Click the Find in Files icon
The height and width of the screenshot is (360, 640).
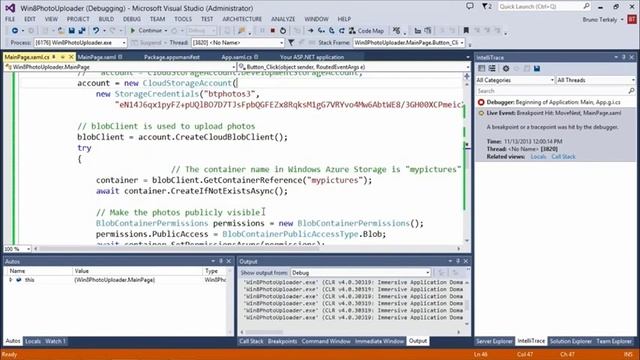click(x=242, y=31)
